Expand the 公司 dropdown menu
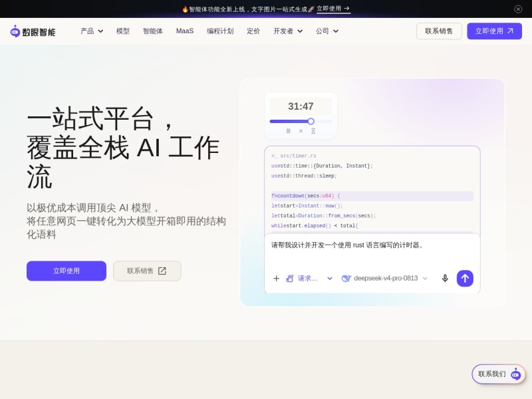 pos(327,31)
